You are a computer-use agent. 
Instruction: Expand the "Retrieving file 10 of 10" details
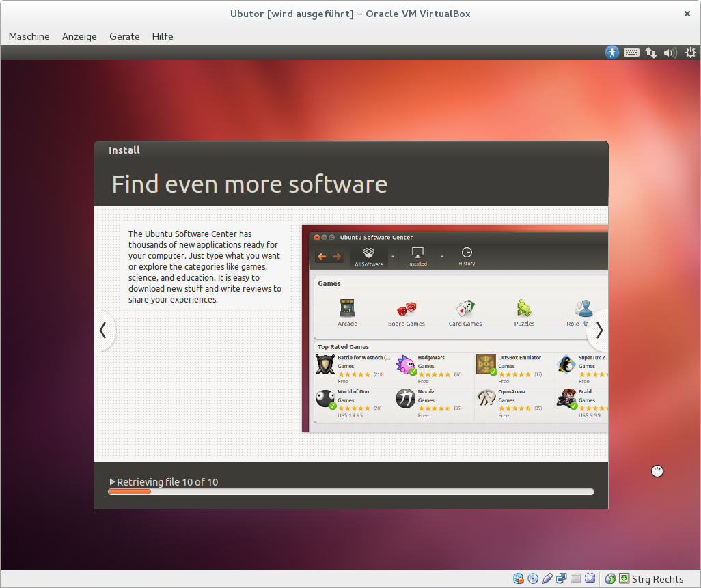[113, 482]
